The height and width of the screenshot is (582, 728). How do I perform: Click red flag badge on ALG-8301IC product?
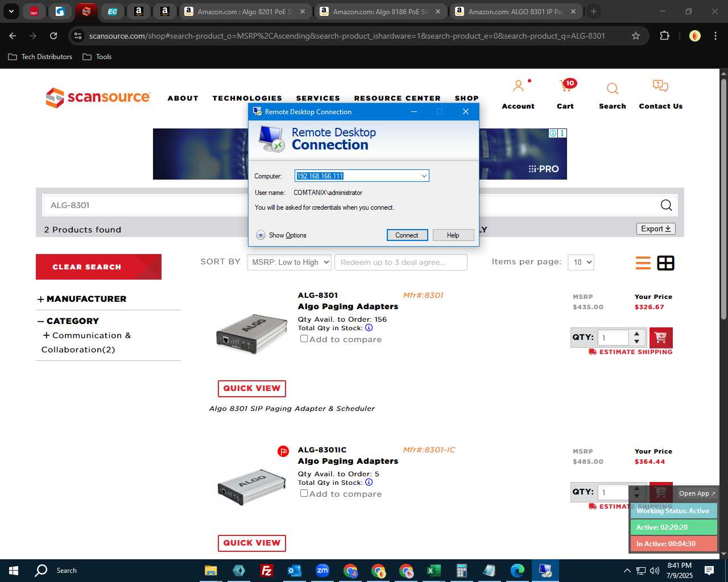coord(283,451)
